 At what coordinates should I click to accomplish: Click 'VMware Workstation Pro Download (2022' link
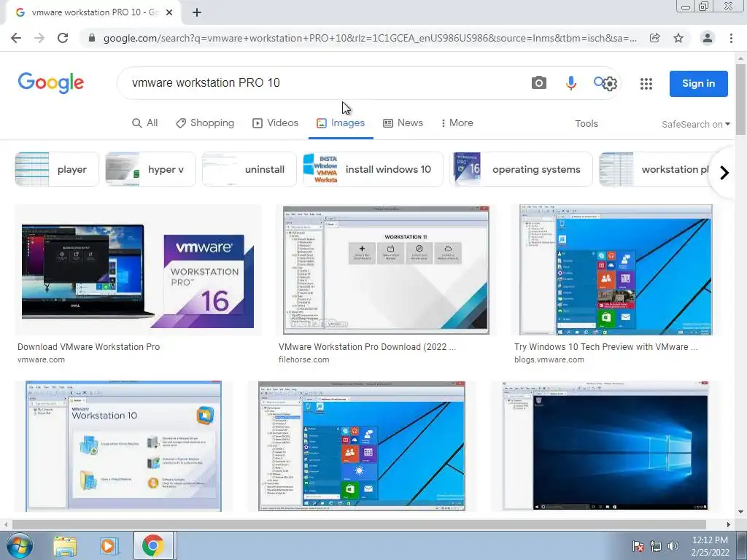368,346
